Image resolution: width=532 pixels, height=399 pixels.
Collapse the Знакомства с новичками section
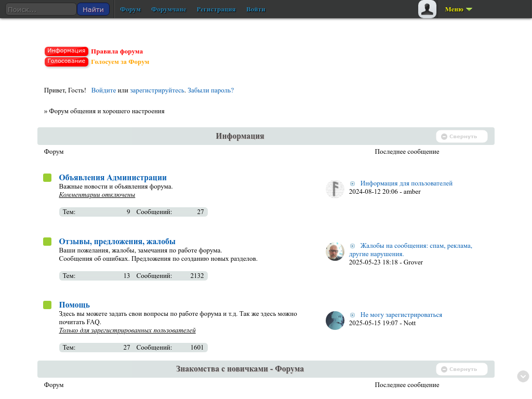coord(461,369)
